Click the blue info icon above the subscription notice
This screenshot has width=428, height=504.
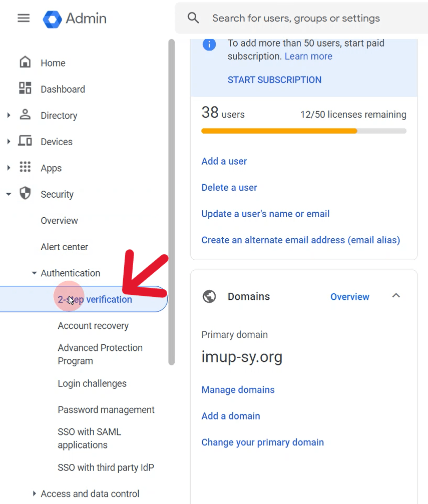point(209,44)
